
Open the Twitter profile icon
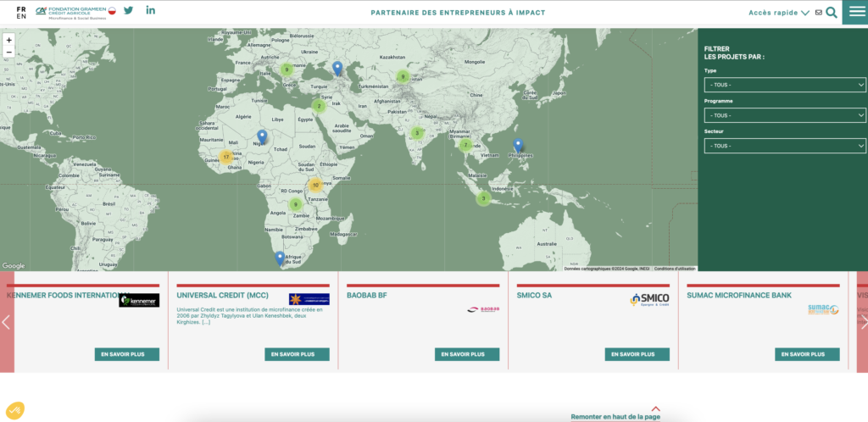(129, 10)
